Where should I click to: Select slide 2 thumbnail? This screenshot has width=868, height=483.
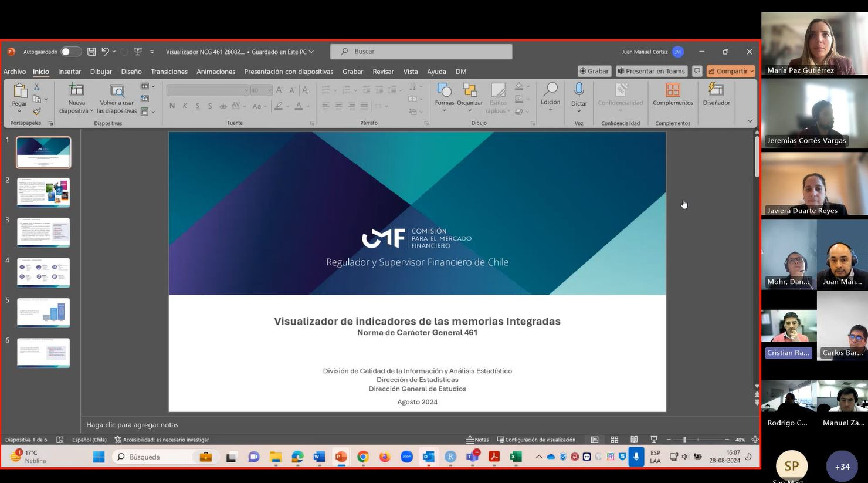point(43,192)
